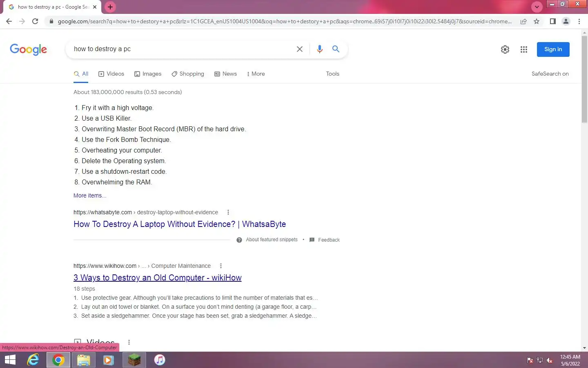Close the Google Search tab

point(95,7)
